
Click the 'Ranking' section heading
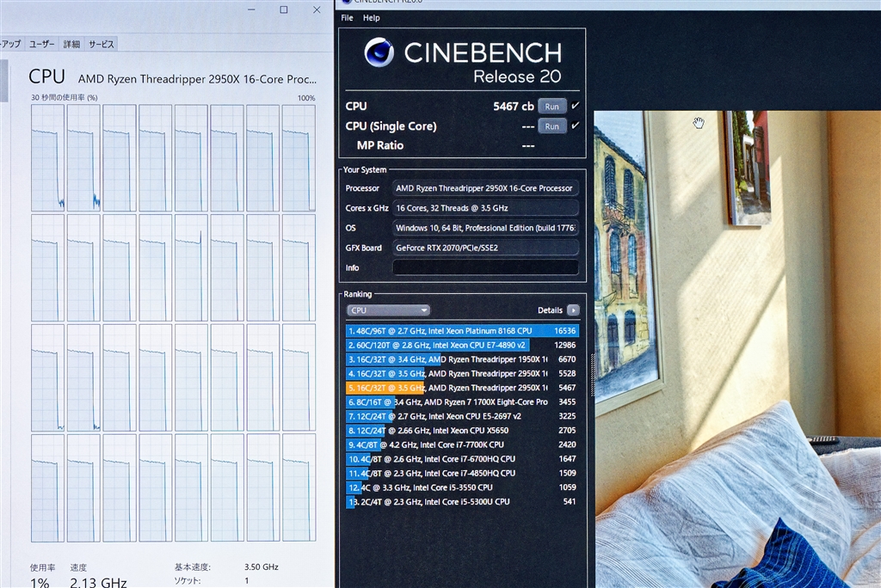(357, 294)
